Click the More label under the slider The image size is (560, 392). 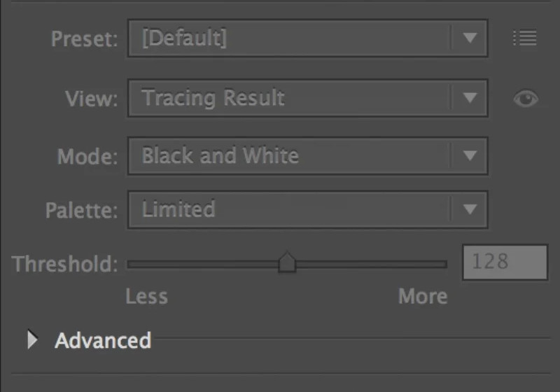tap(423, 296)
